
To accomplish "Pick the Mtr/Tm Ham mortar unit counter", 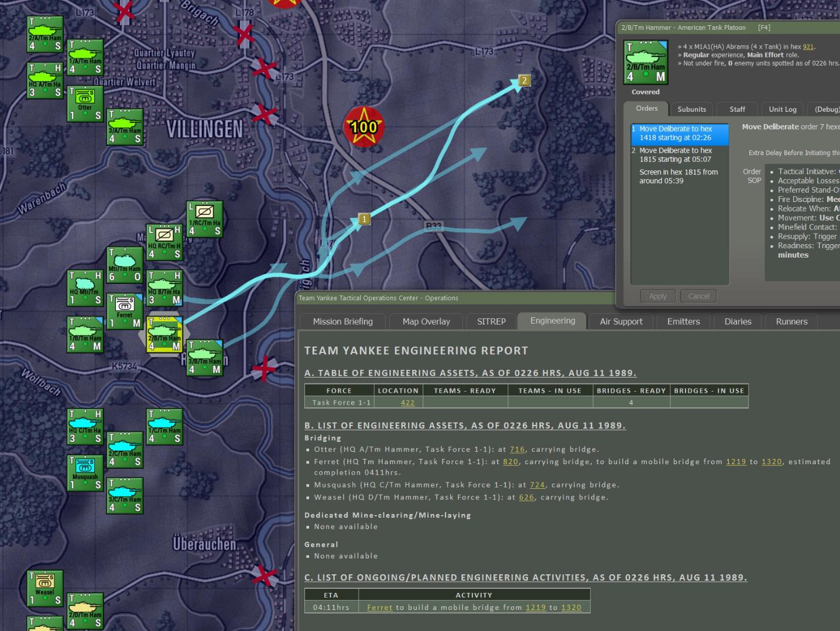I will click(125, 265).
